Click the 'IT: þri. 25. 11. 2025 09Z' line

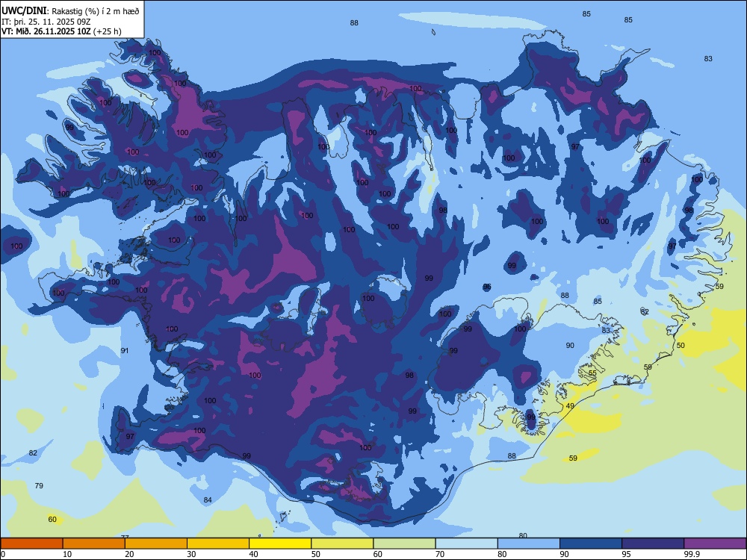click(46, 22)
